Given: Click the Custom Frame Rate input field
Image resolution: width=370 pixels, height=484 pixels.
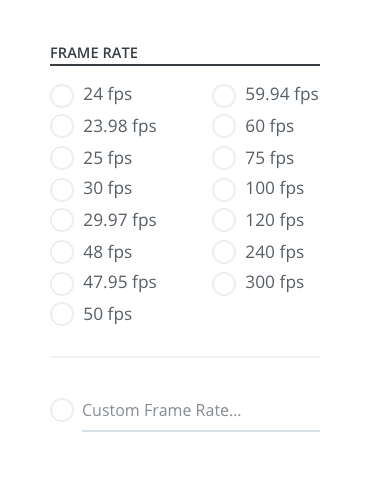Looking at the screenshot, I should (x=201, y=411).
